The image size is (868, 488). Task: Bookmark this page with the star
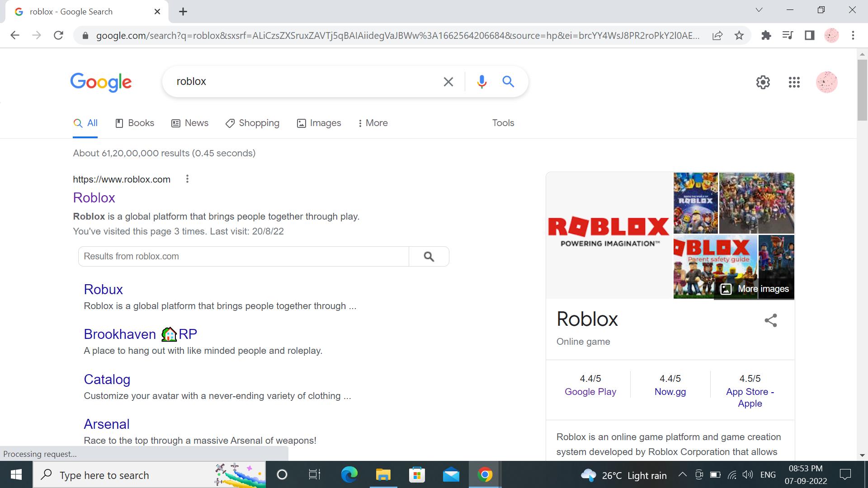pos(739,35)
